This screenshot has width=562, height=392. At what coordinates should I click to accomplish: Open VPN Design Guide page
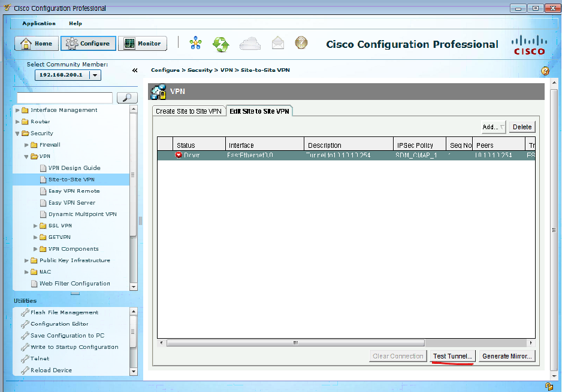[74, 168]
